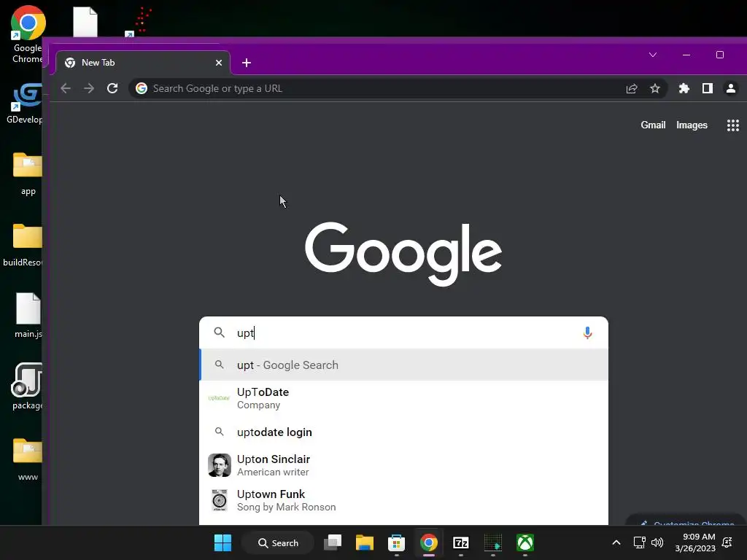The width and height of the screenshot is (747, 560).
Task: Open the Images link
Action: tap(692, 125)
